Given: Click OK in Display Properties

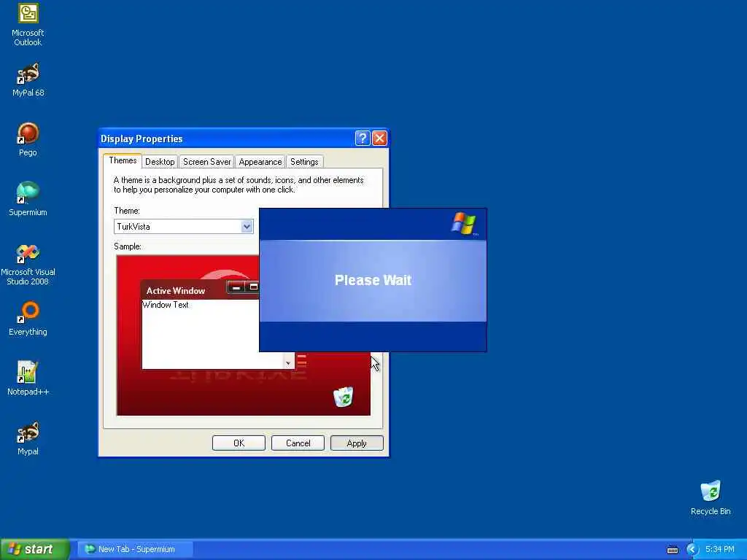Looking at the screenshot, I should pyautogui.click(x=239, y=443).
